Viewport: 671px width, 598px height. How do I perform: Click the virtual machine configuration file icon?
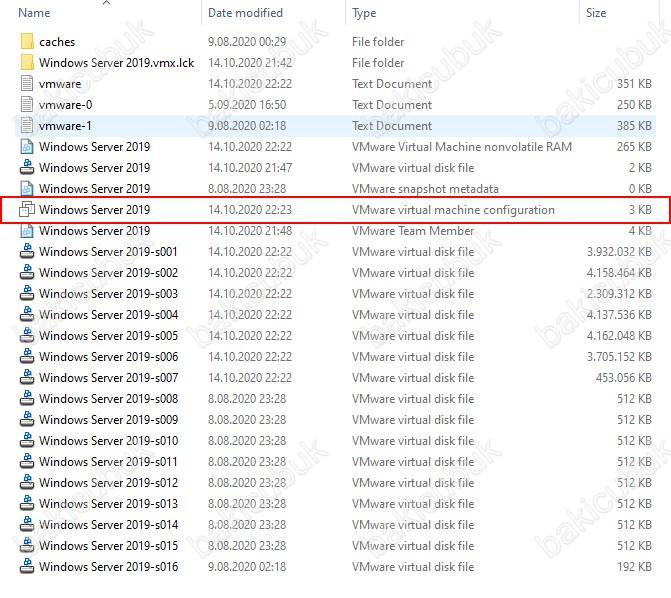(x=27, y=209)
